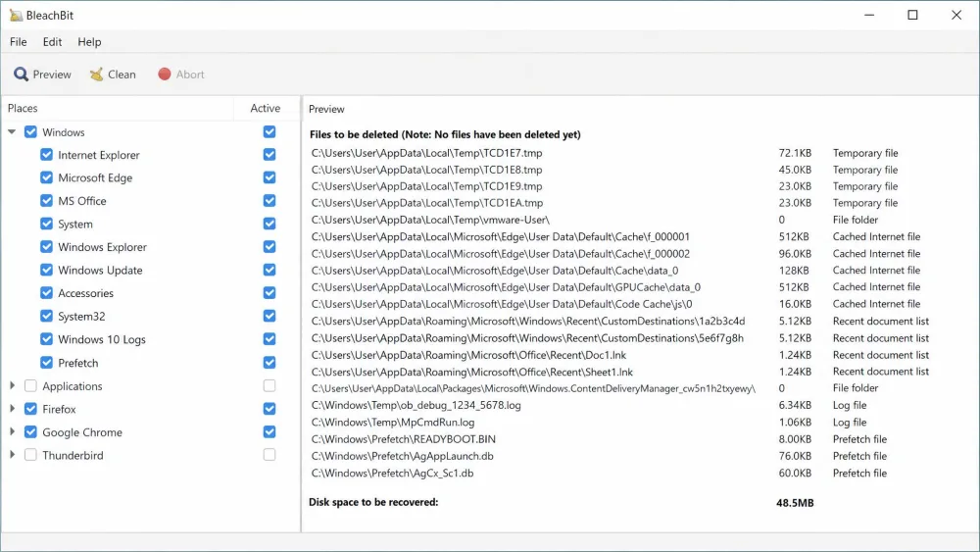
Task: Click the 72.1KB size value
Action: click(795, 153)
